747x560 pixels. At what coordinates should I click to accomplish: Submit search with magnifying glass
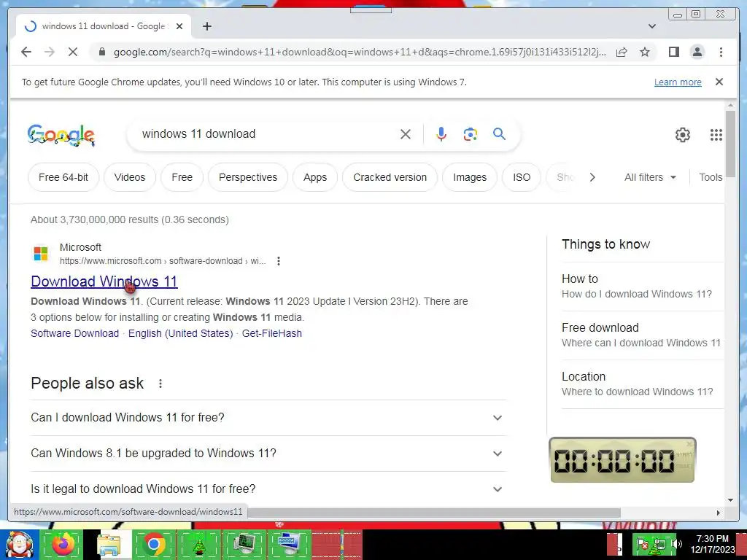click(499, 134)
